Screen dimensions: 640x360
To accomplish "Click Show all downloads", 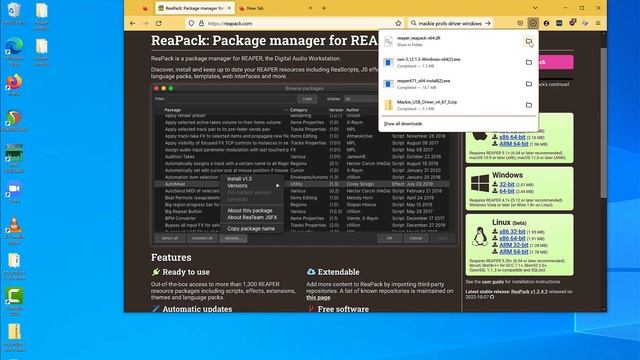I will tap(403, 124).
